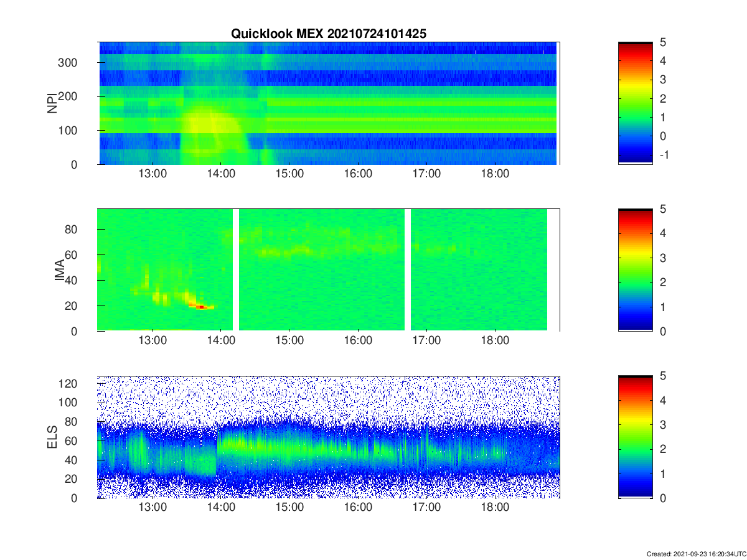The height and width of the screenshot is (560, 747).
Task: Click the 13:00 time label under the NPI plot
Action: pyautogui.click(x=153, y=174)
